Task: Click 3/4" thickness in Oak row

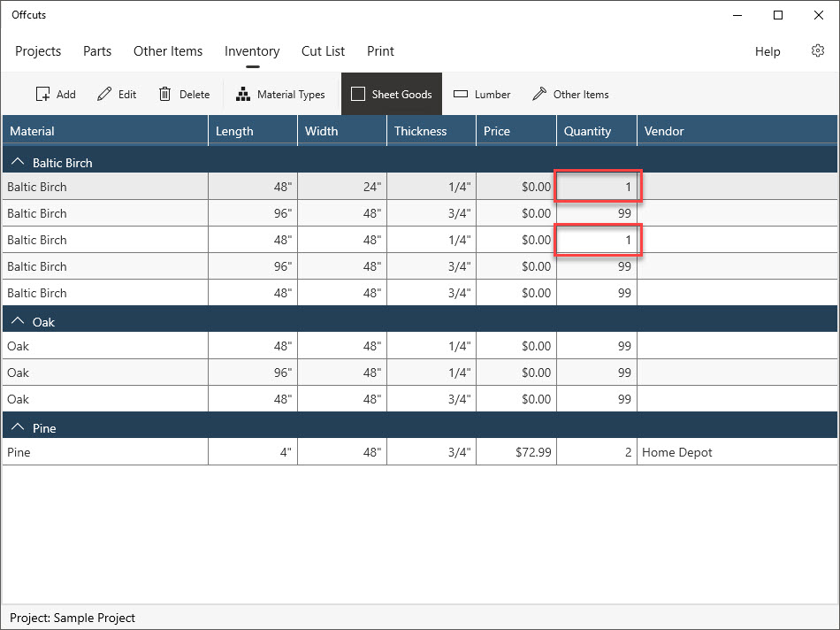Action: pyautogui.click(x=431, y=399)
